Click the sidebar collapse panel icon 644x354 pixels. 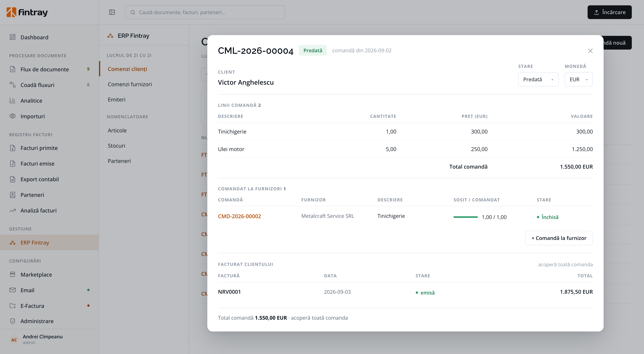(112, 12)
